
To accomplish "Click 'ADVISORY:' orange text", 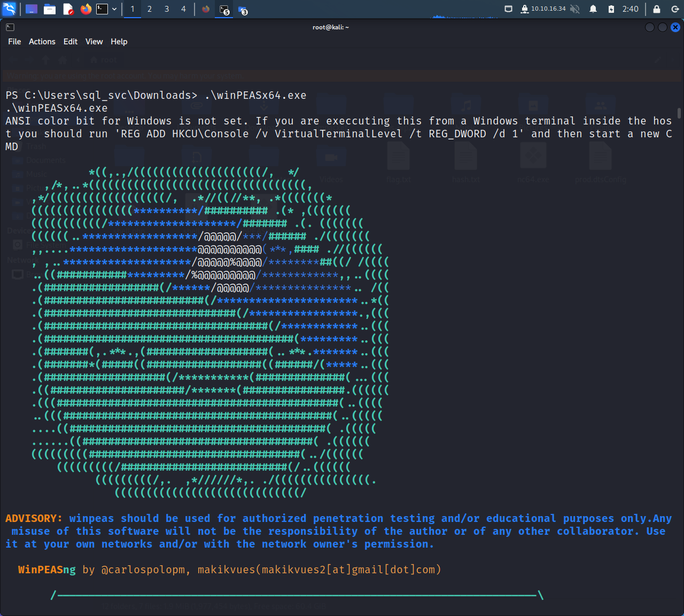I will (x=34, y=519).
